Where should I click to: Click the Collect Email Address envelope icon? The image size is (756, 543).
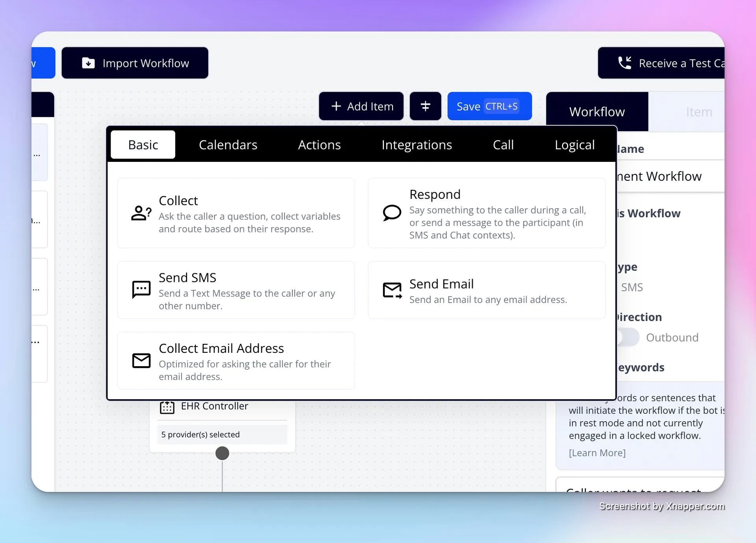point(141,361)
